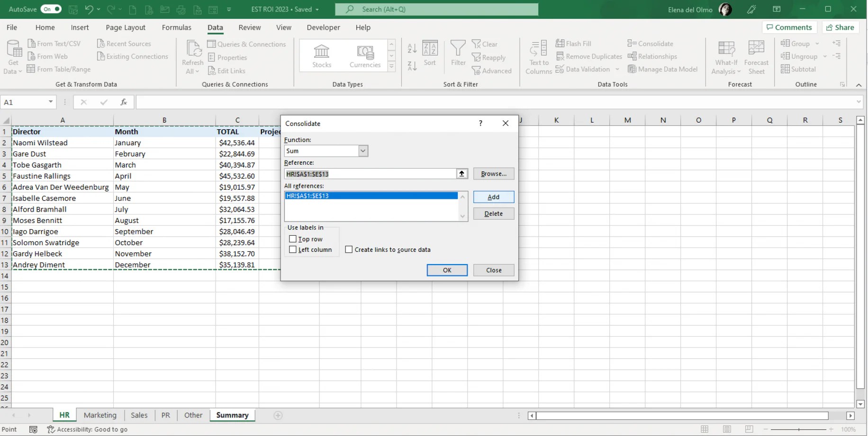Select the Currencies data type

(365, 55)
